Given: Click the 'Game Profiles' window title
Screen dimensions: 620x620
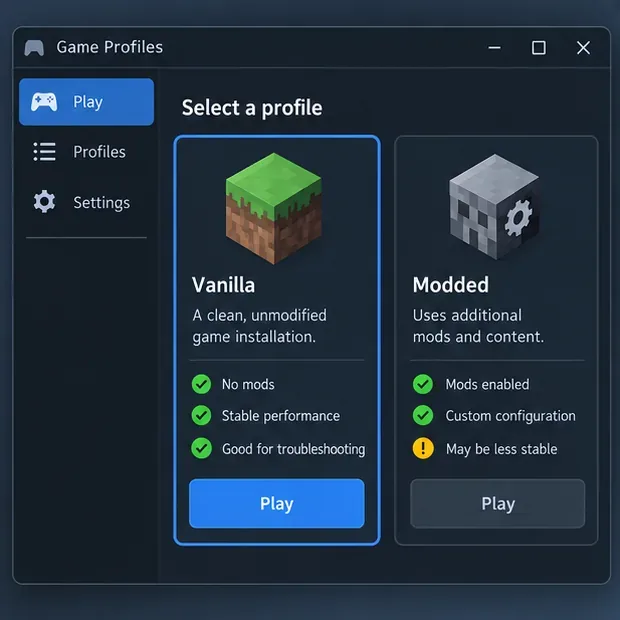Looking at the screenshot, I should point(110,47).
